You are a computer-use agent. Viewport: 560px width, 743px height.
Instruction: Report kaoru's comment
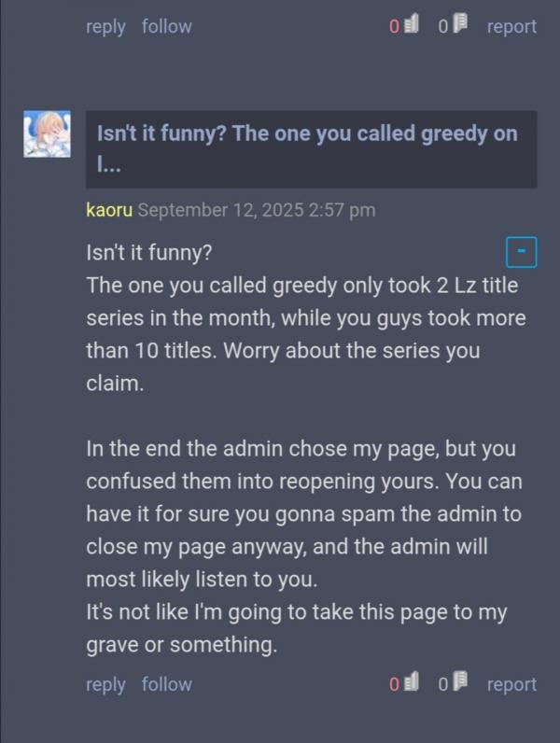(x=511, y=684)
